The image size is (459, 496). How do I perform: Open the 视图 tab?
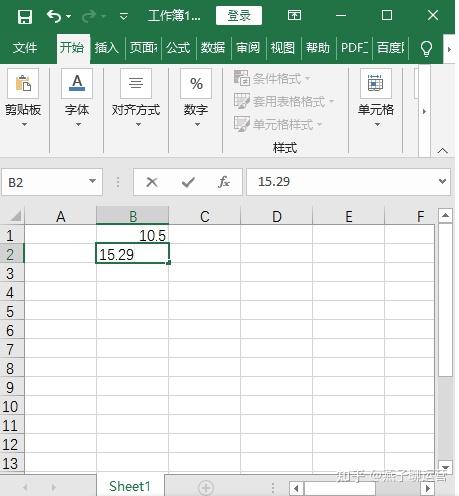pyautogui.click(x=283, y=48)
